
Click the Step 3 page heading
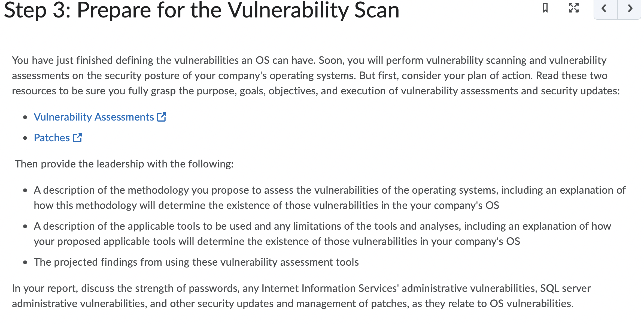click(202, 10)
